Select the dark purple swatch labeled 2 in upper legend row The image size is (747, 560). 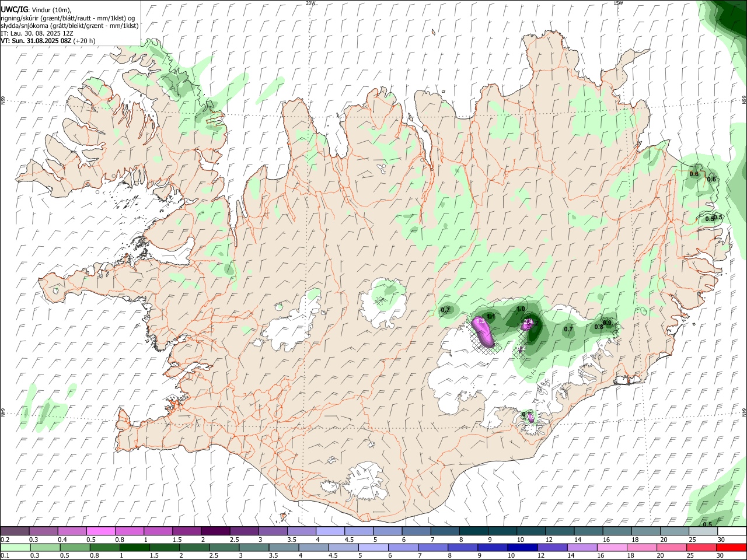tap(215, 531)
